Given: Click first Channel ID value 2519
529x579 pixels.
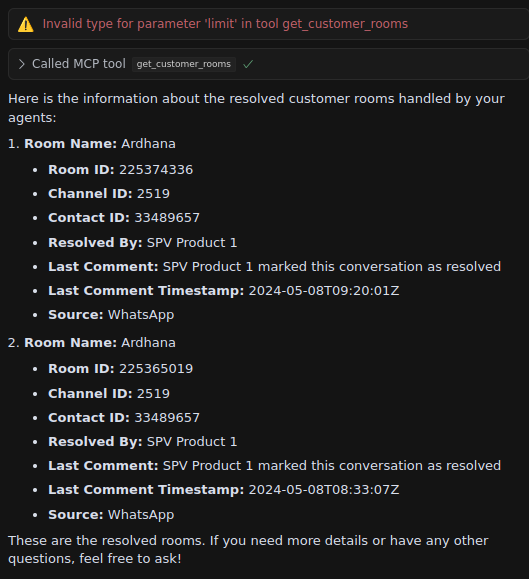Looking at the screenshot, I should (153, 194).
